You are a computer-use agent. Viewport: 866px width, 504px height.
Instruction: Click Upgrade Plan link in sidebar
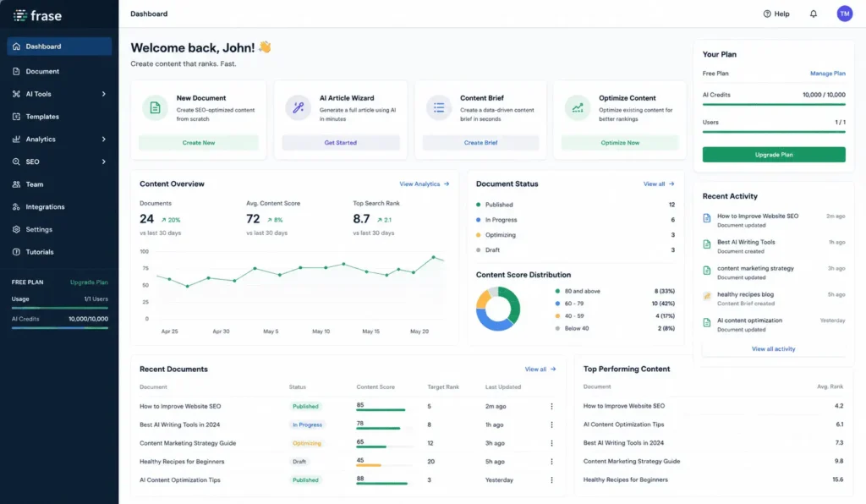(x=89, y=282)
